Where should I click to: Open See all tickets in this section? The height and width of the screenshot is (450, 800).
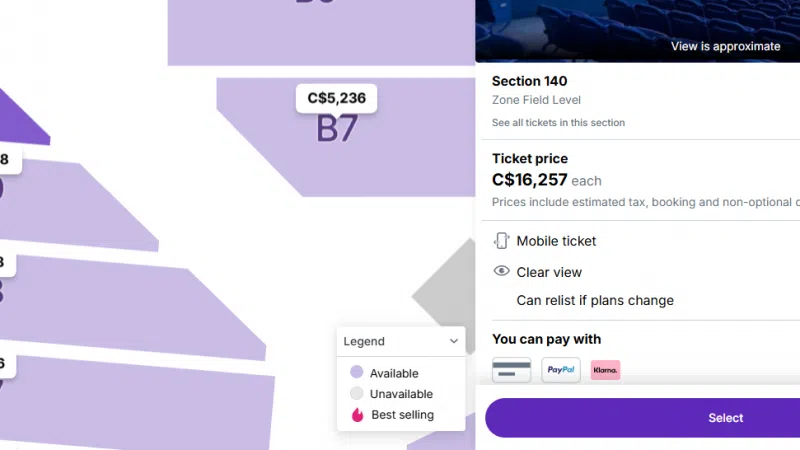pos(558,123)
